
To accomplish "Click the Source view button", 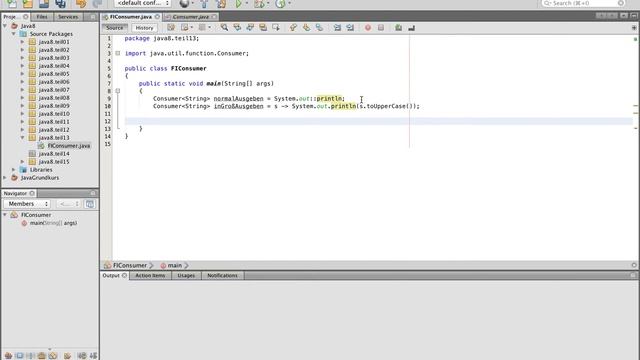I will [x=115, y=28].
